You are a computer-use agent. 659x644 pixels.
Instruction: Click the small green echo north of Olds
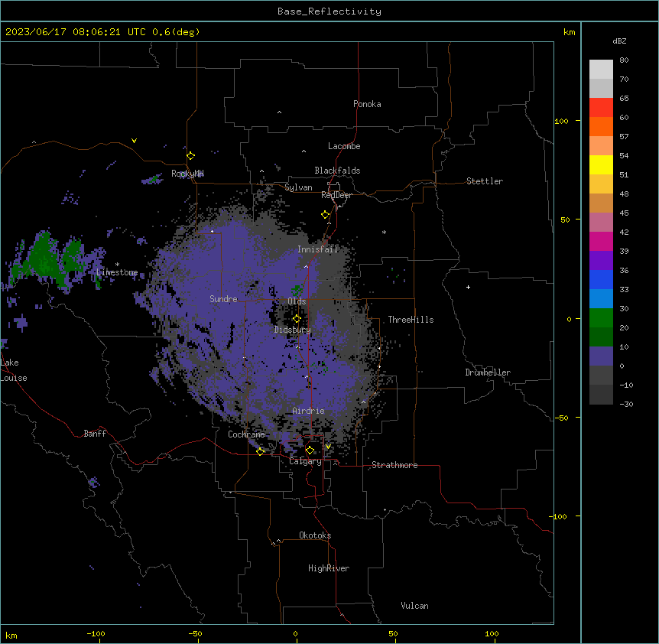coord(297,290)
